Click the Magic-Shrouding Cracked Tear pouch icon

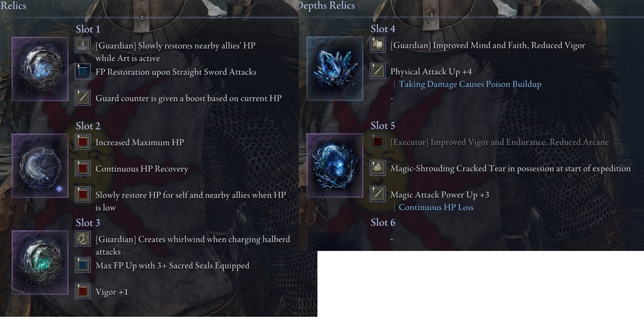click(x=378, y=168)
